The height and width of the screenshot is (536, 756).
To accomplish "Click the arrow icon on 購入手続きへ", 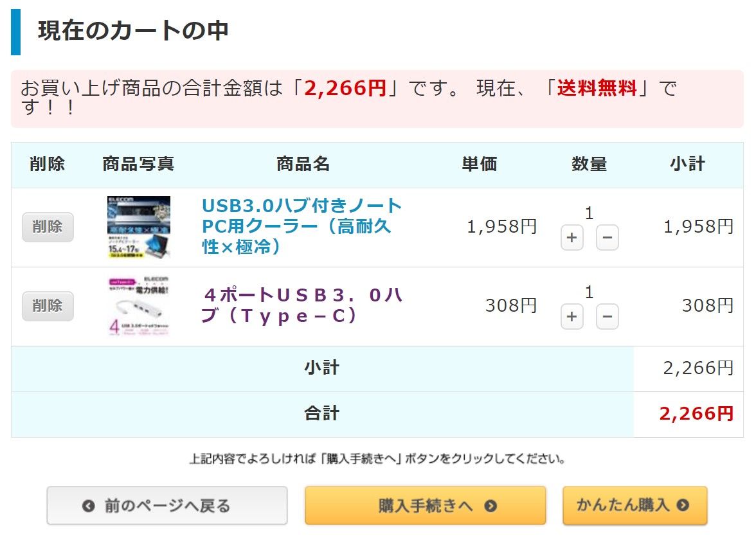I will tap(491, 506).
